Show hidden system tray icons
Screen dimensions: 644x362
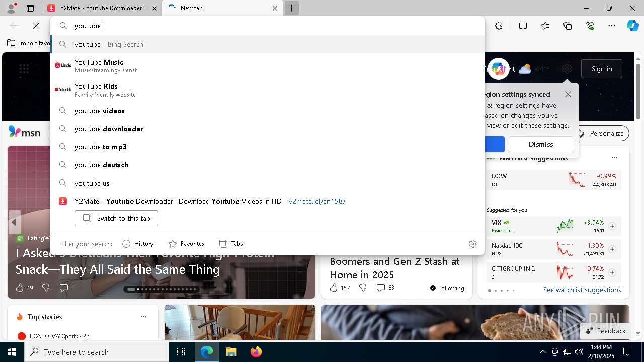coord(542,352)
